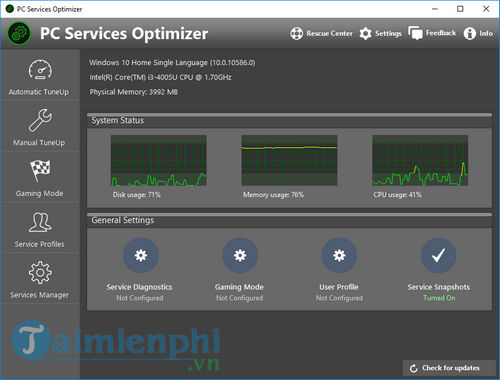The width and height of the screenshot is (500, 380).
Task: Click the Physical Memory: 3992 MB line
Action: point(133,92)
